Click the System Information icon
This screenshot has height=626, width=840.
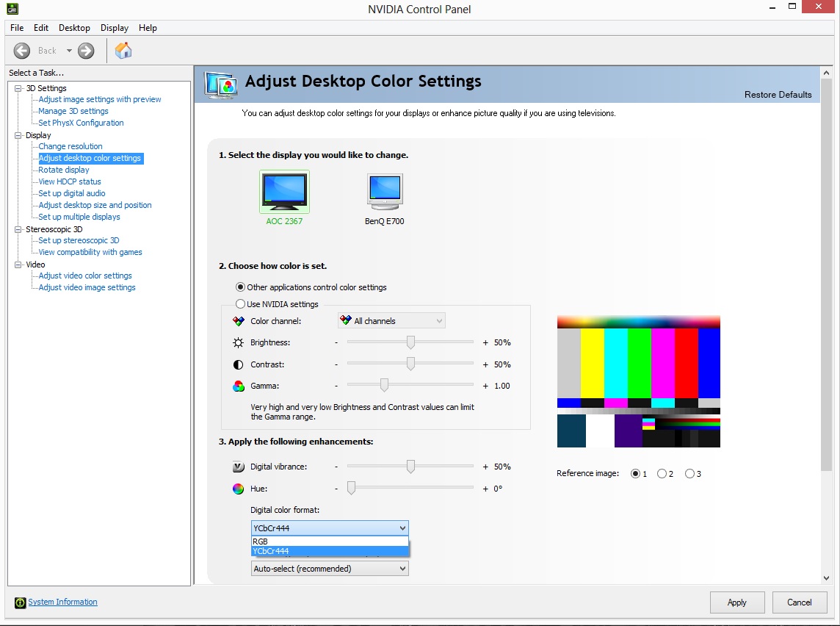click(x=21, y=602)
